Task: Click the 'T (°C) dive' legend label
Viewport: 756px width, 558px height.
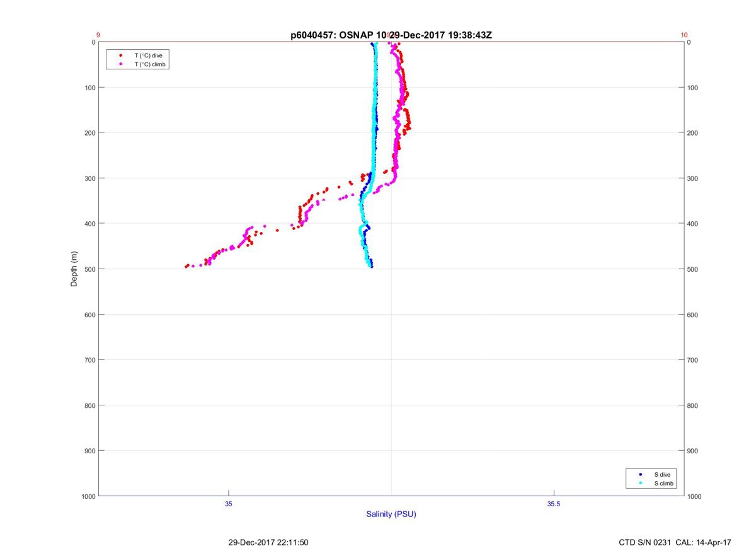Action: pos(148,55)
